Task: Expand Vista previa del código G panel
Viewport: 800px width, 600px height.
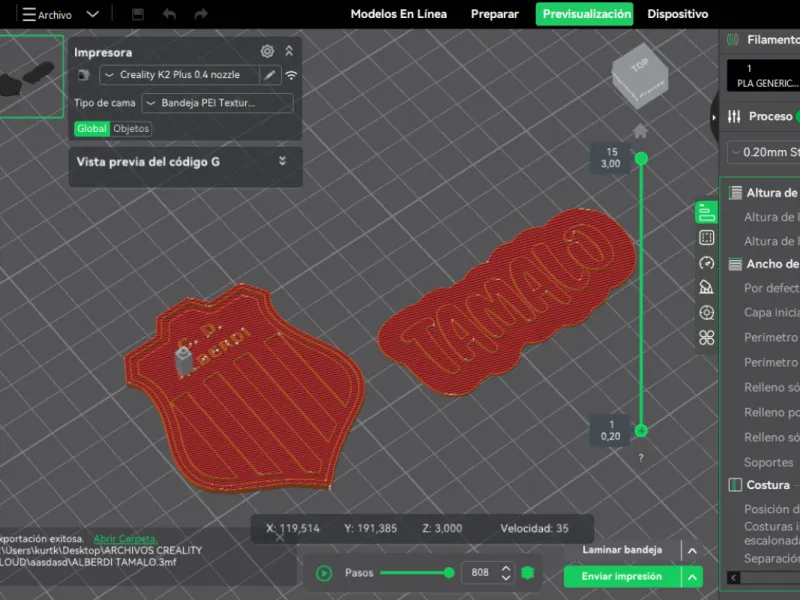Action: [x=282, y=161]
